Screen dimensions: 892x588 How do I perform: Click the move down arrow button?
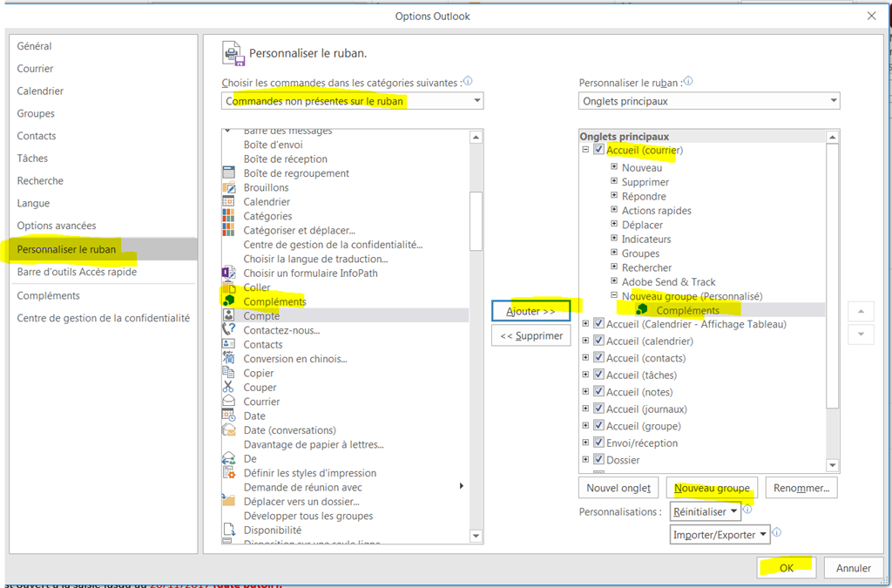tap(861, 335)
